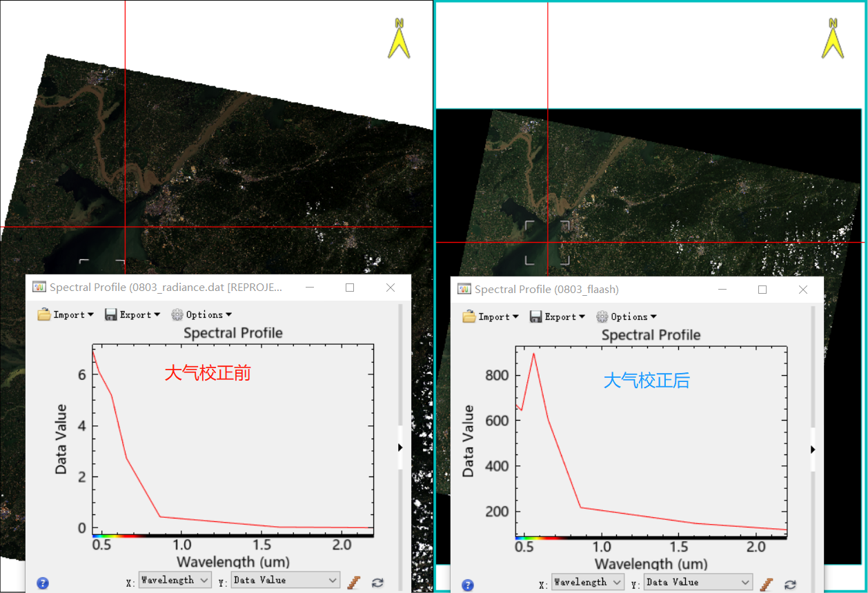This screenshot has height=593, width=868.
Task: Click folder Import icon in 0803_radiance window
Action: [x=44, y=314]
